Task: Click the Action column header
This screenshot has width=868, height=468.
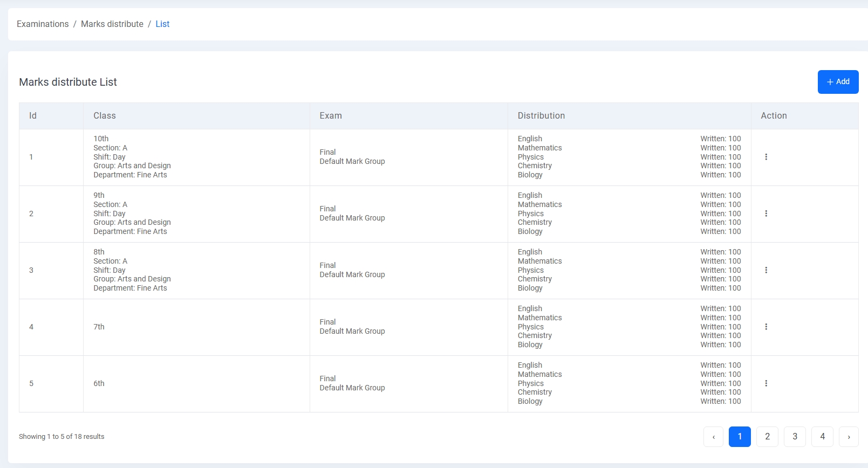Action: 774,116
